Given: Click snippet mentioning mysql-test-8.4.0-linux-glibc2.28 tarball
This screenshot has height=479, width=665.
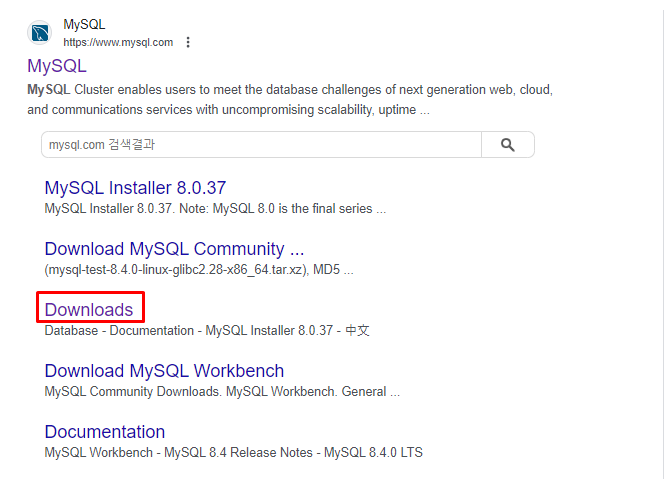Looking at the screenshot, I should (x=199, y=270).
